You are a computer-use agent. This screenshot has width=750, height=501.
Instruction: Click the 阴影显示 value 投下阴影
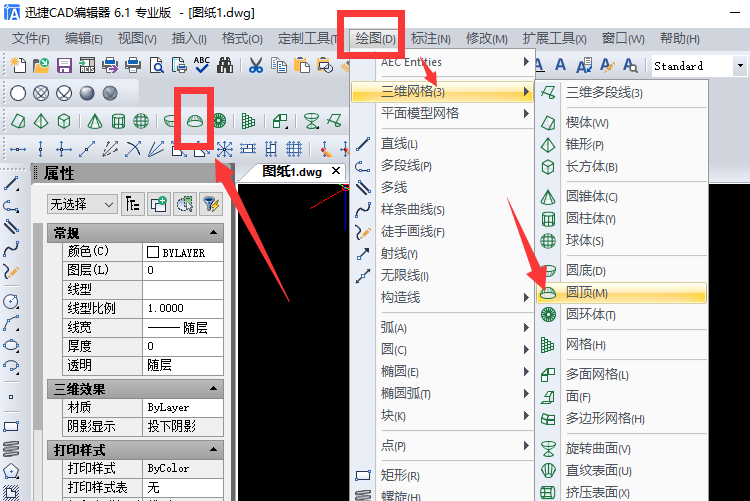pos(183,426)
